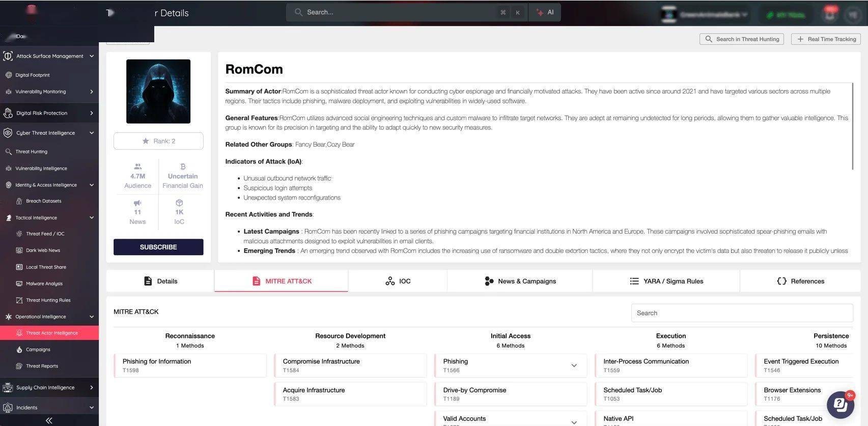868x426 pixels.
Task: Click the Digital Risk Protection hand icon
Action: pos(8,113)
